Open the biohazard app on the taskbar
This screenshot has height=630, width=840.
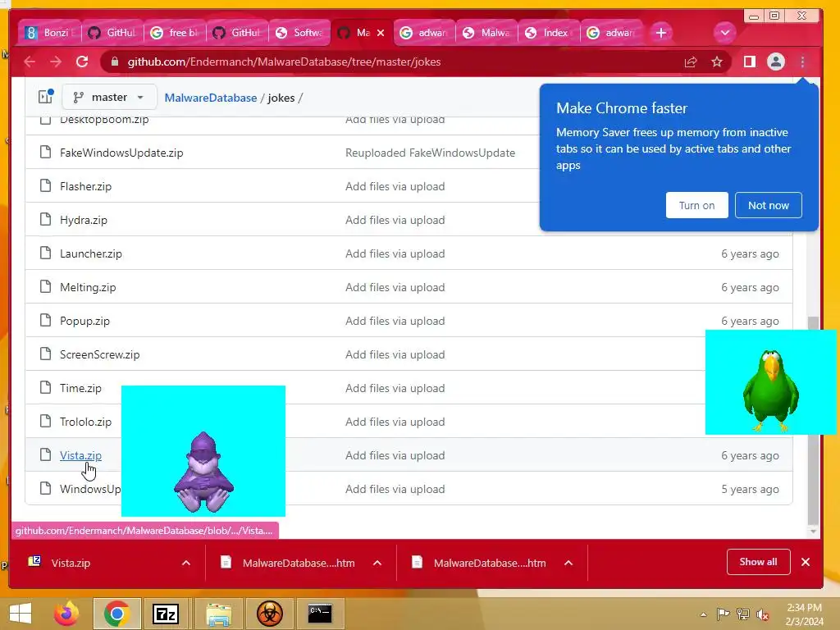(x=269, y=614)
